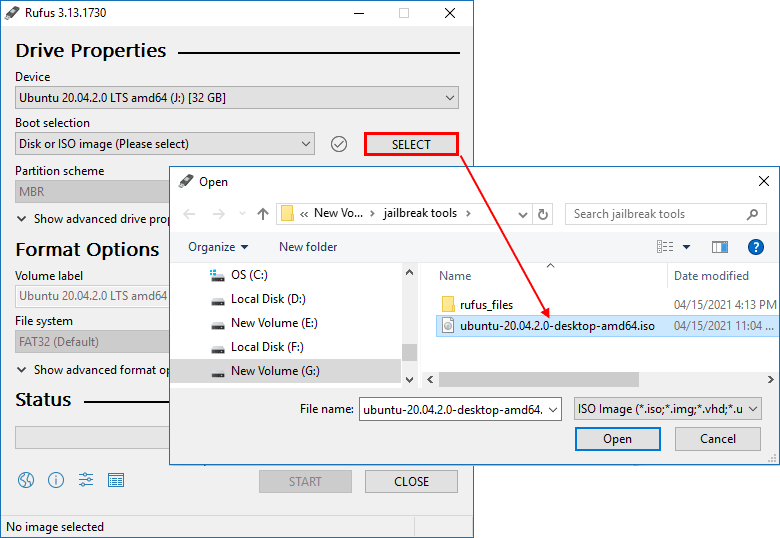Open the Organize menu

[218, 247]
